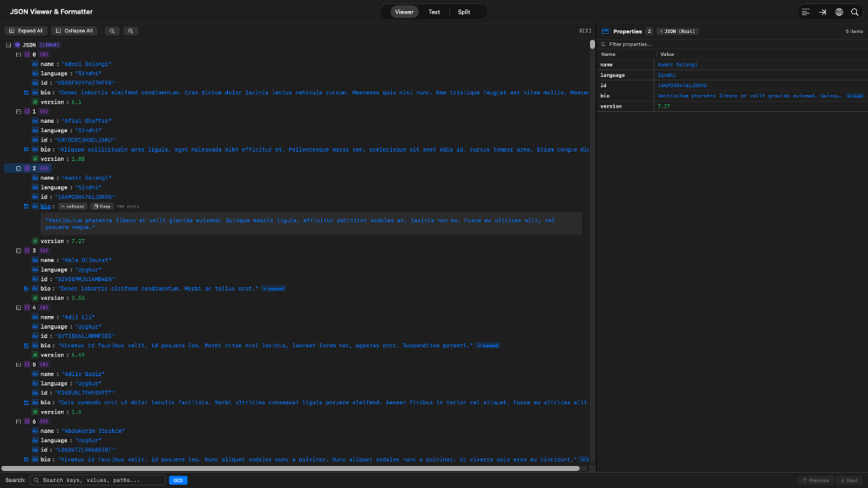Screen dimensions: 868x488
Task: Select "IAKPO3R4761JDRVG" value in Properties table
Action: click(x=682, y=86)
